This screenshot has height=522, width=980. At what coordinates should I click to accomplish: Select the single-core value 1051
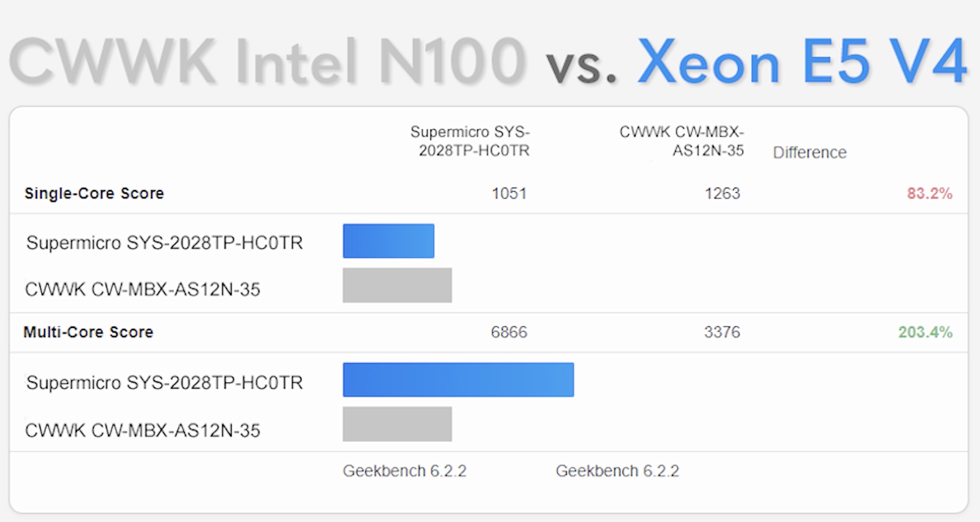[509, 193]
